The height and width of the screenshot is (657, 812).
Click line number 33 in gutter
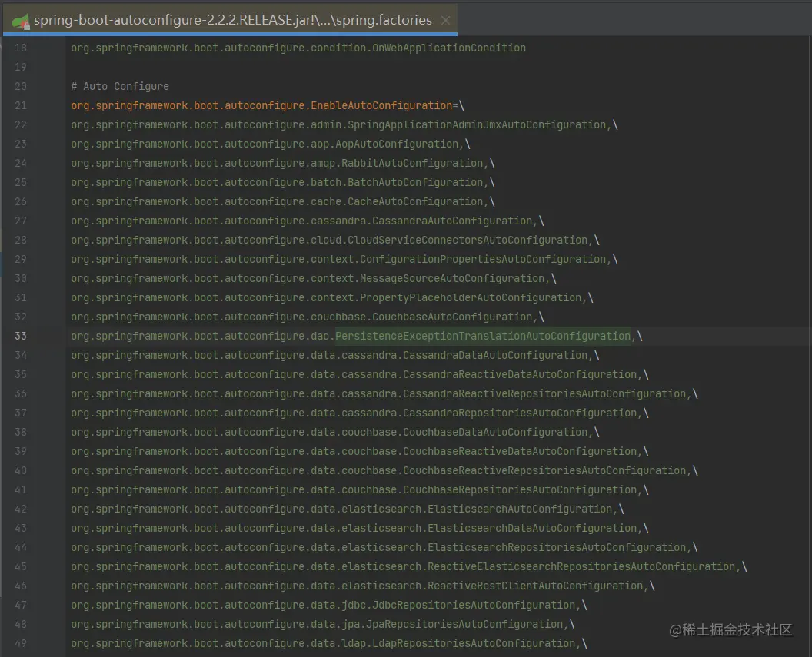click(21, 337)
